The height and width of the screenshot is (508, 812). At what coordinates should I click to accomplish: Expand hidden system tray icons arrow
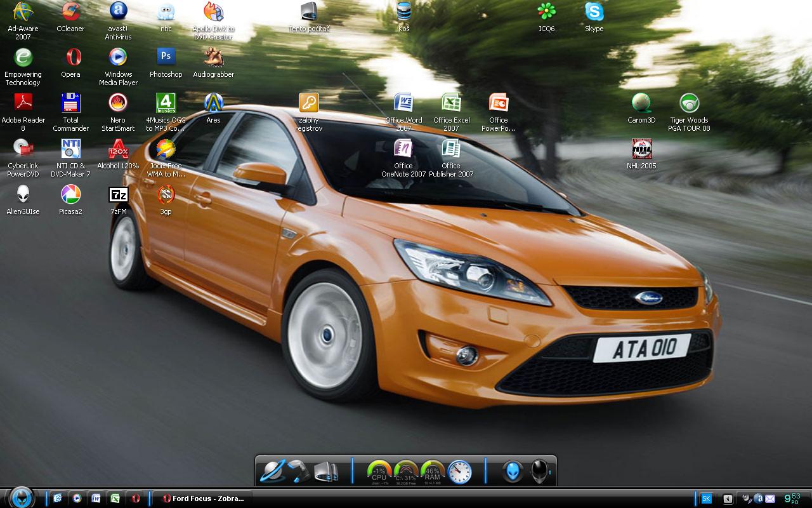tap(728, 499)
